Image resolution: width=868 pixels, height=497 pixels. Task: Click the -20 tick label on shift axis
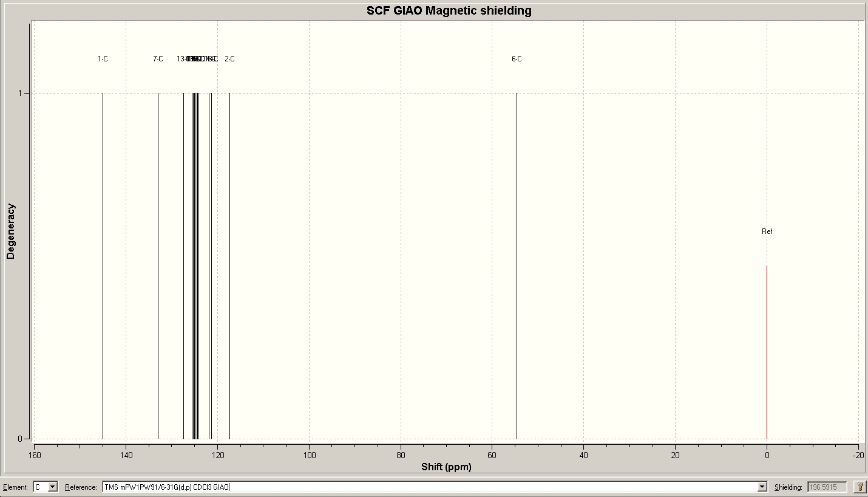point(858,454)
